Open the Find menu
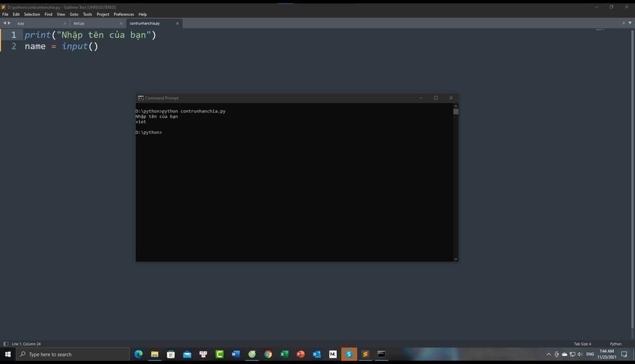The image size is (635, 364). tap(48, 14)
